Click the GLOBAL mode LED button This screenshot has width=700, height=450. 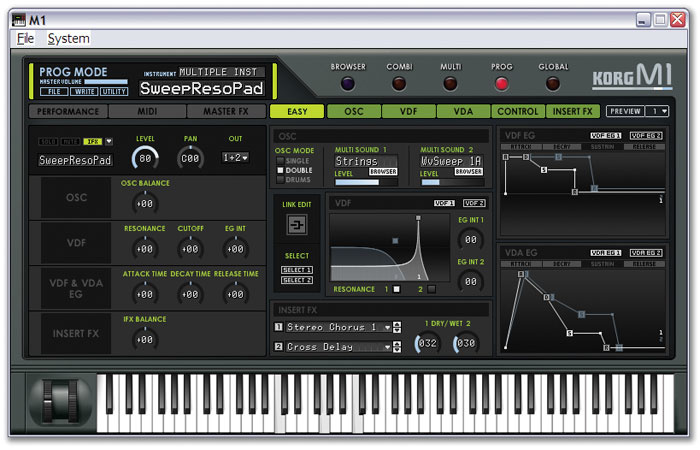(x=553, y=83)
